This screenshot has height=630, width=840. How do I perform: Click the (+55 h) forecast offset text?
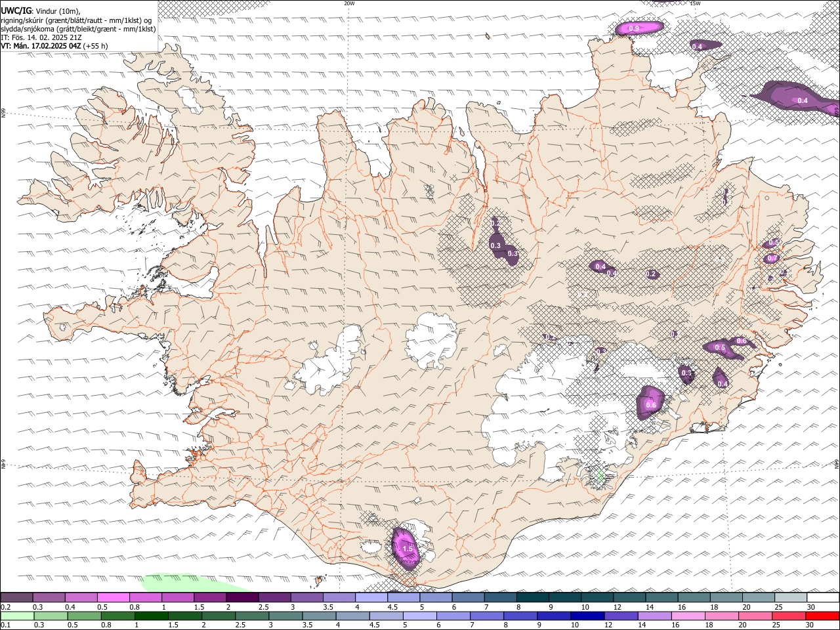(x=96, y=47)
